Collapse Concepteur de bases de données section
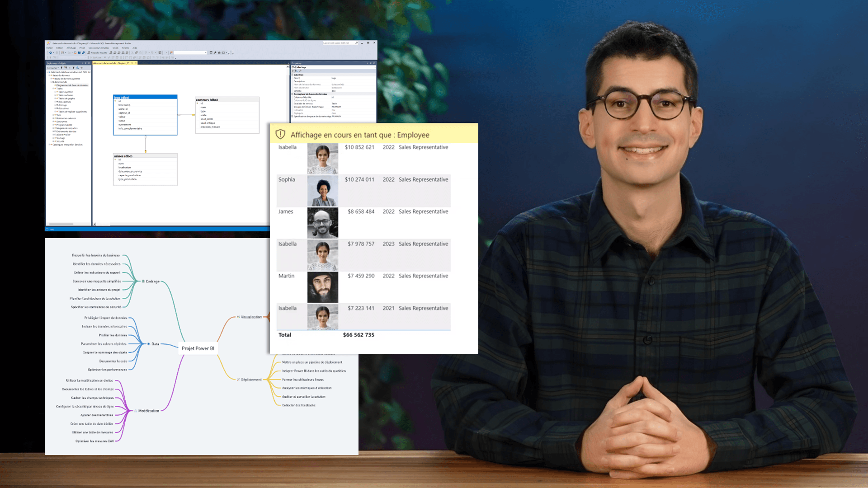The width and height of the screenshot is (868, 488). (292, 94)
